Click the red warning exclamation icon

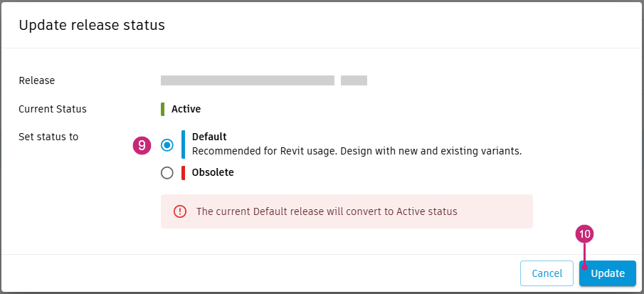[x=180, y=211]
